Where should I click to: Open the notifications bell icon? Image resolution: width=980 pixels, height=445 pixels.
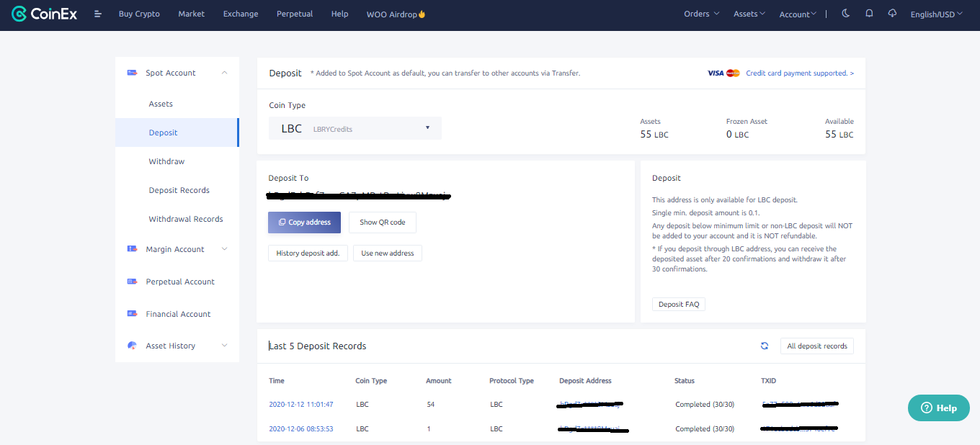pos(869,14)
